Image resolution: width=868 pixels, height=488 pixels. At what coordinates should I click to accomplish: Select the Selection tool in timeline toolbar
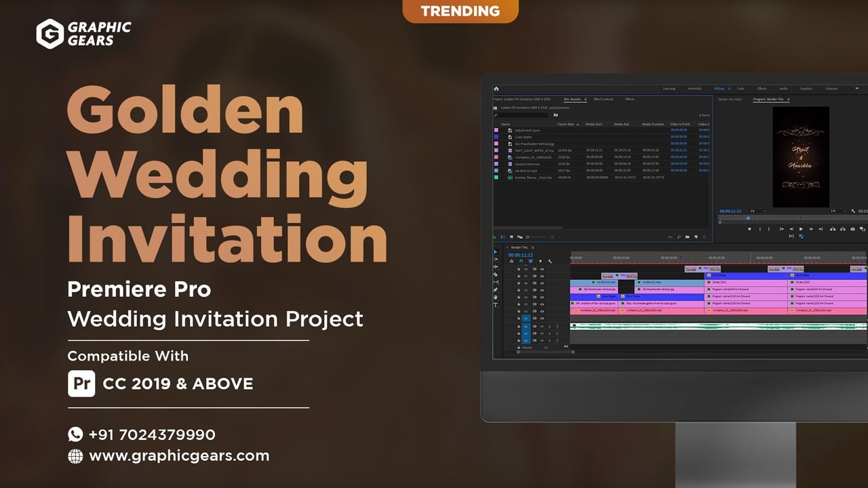tap(495, 252)
